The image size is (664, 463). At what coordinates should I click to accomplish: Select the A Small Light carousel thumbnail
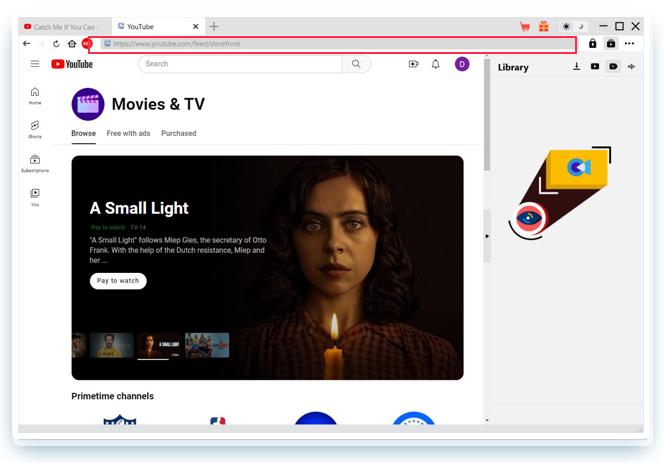click(159, 345)
